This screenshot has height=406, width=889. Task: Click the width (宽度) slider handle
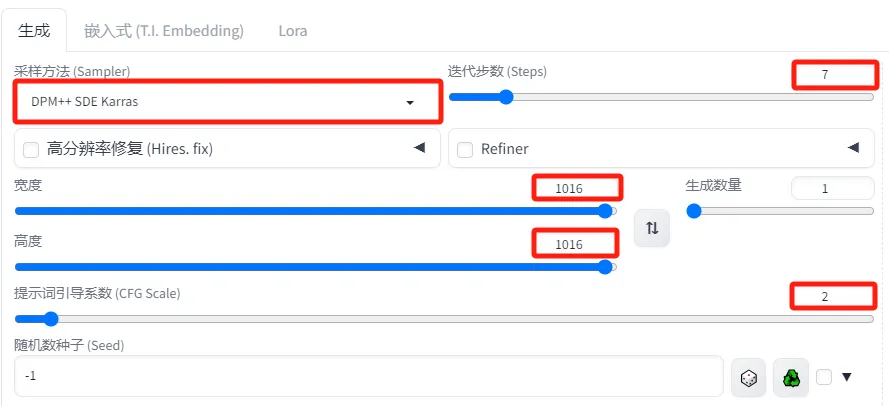click(x=606, y=211)
